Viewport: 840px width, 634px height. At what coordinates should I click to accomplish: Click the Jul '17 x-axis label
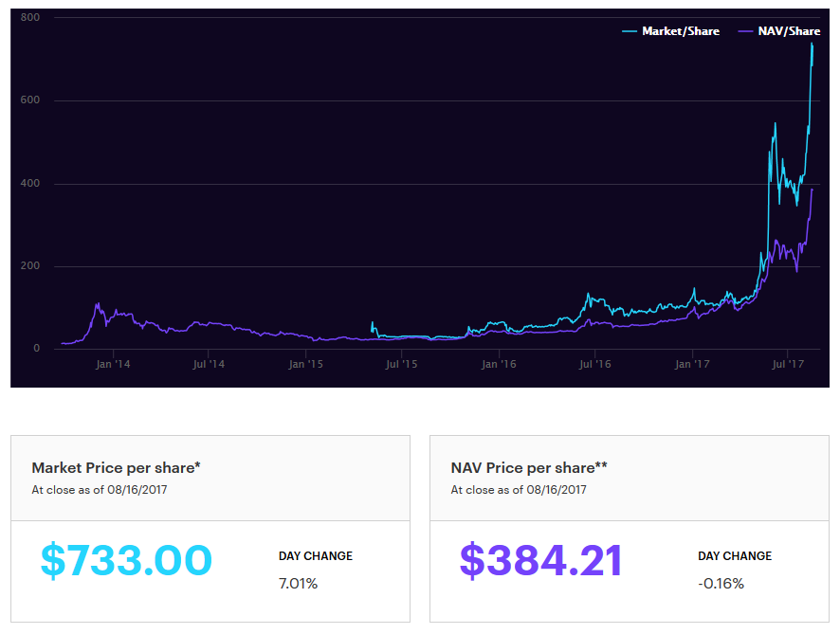pyautogui.click(x=789, y=364)
